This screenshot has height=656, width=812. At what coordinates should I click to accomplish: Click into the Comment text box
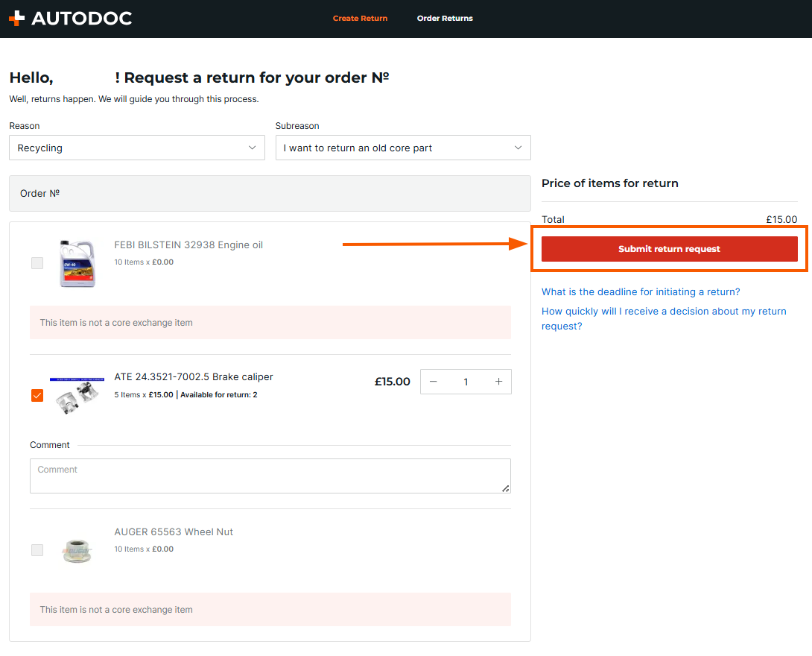[270, 476]
